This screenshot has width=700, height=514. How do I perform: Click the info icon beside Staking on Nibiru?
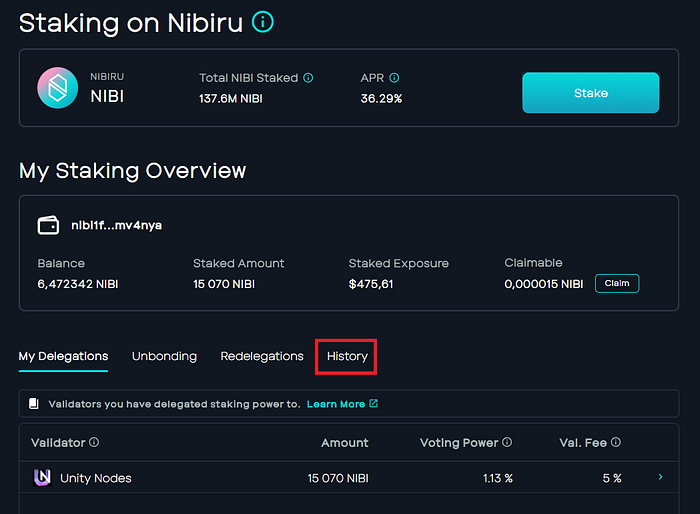coord(262,22)
